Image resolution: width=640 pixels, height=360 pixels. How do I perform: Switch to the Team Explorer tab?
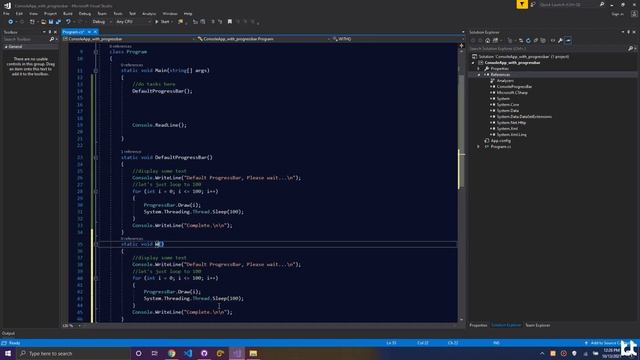point(538,325)
